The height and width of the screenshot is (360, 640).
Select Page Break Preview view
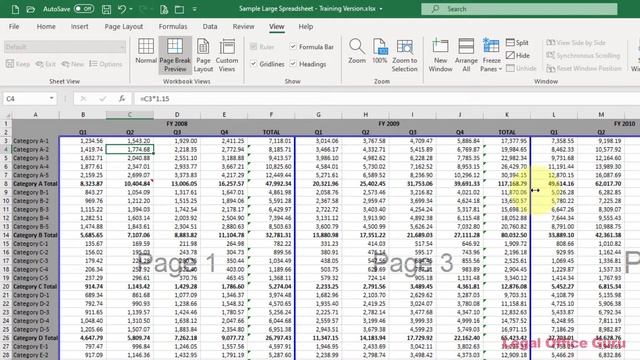coord(175,55)
